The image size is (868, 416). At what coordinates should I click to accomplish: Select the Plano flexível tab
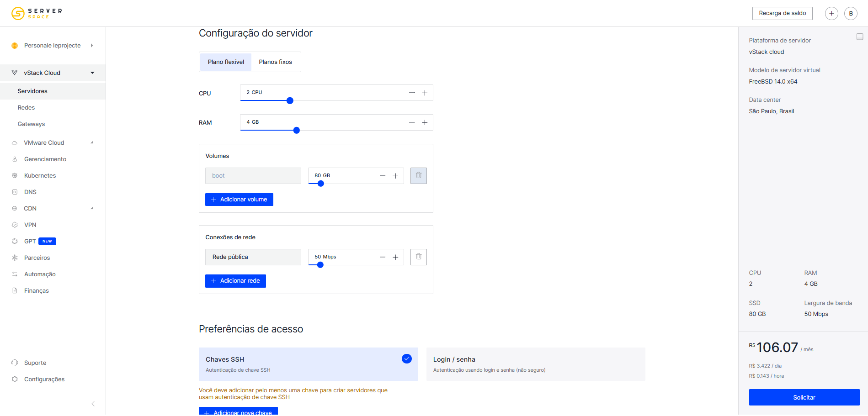click(226, 62)
